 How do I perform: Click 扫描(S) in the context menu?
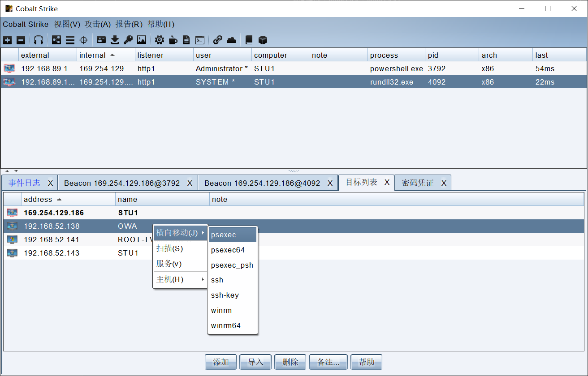click(x=180, y=248)
